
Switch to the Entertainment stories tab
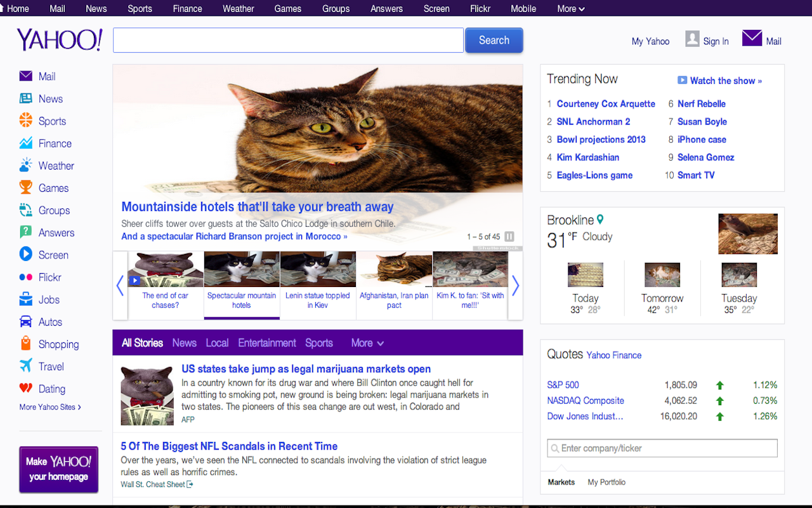pos(267,343)
